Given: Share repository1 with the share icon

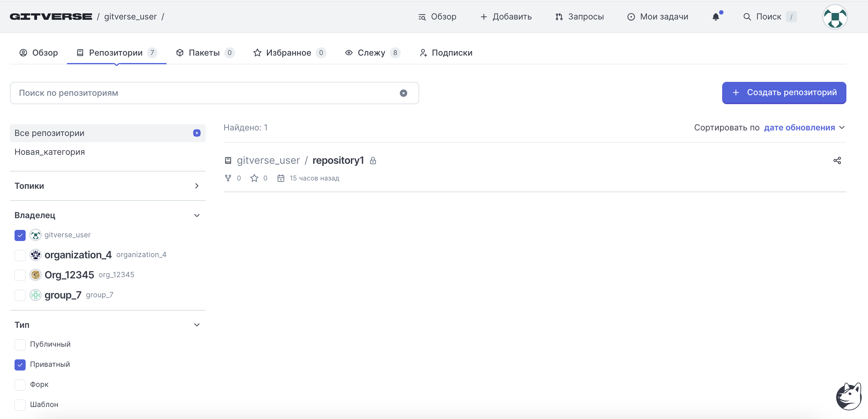Looking at the screenshot, I should pyautogui.click(x=837, y=160).
